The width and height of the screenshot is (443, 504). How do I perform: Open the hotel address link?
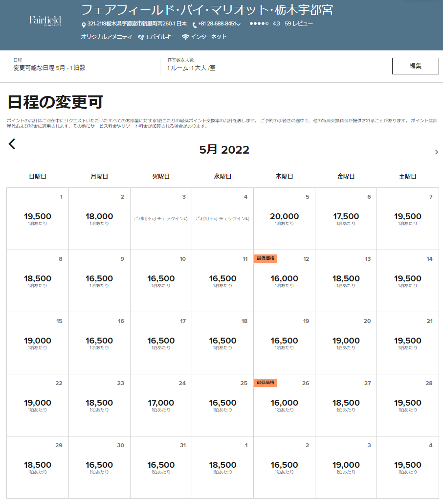(137, 23)
